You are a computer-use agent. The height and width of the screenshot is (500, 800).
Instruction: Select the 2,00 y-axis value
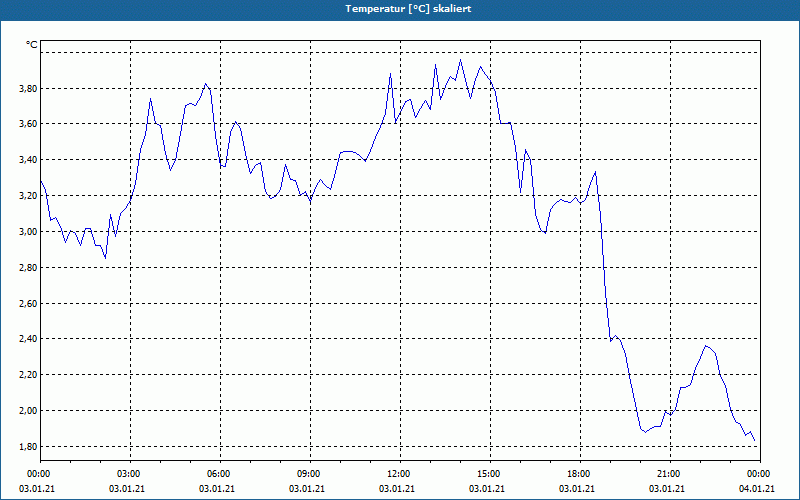pyautogui.click(x=29, y=411)
